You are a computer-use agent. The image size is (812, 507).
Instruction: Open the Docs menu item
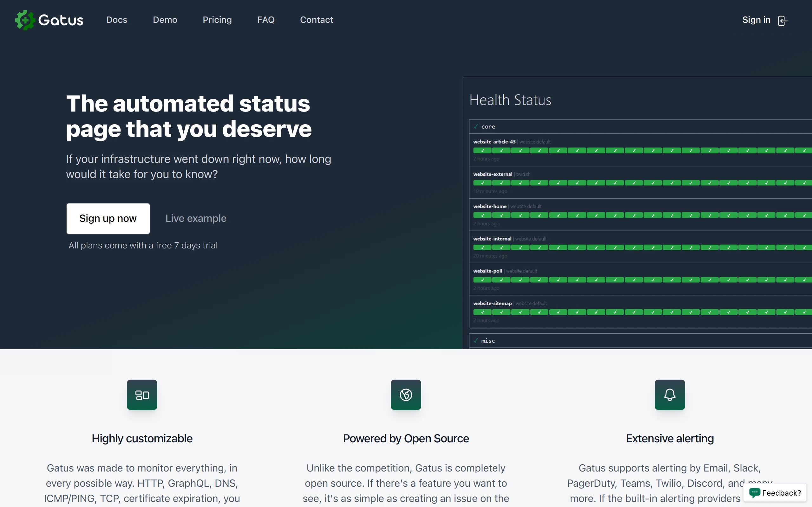(x=116, y=20)
